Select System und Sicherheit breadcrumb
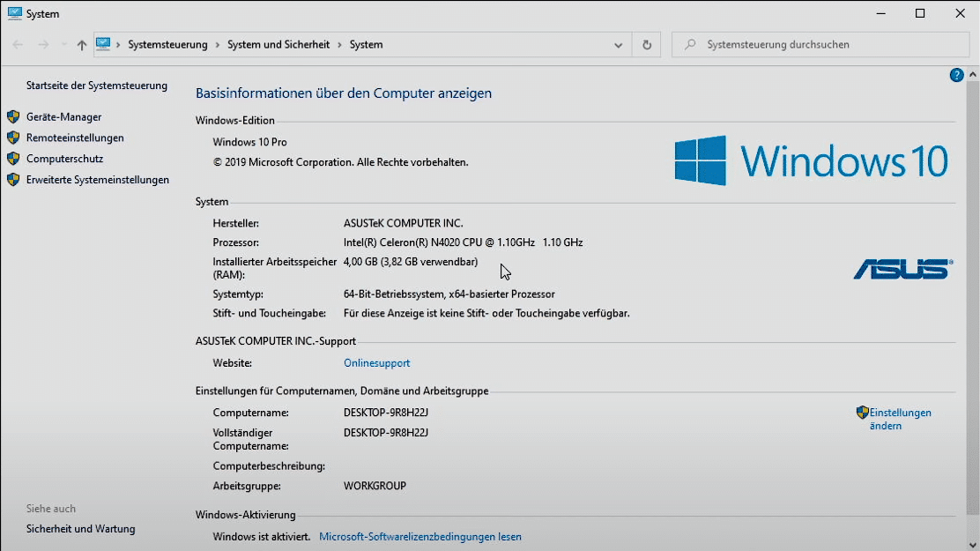The image size is (980, 551). (278, 45)
